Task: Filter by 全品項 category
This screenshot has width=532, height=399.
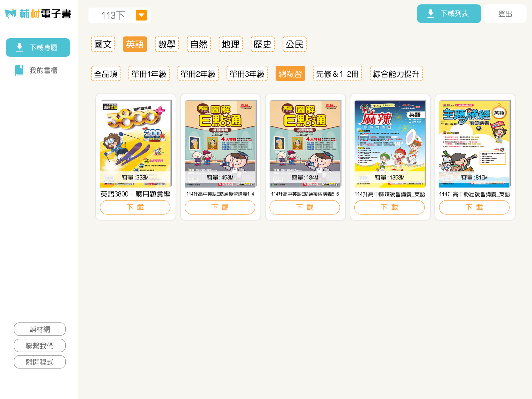Action: [x=106, y=73]
